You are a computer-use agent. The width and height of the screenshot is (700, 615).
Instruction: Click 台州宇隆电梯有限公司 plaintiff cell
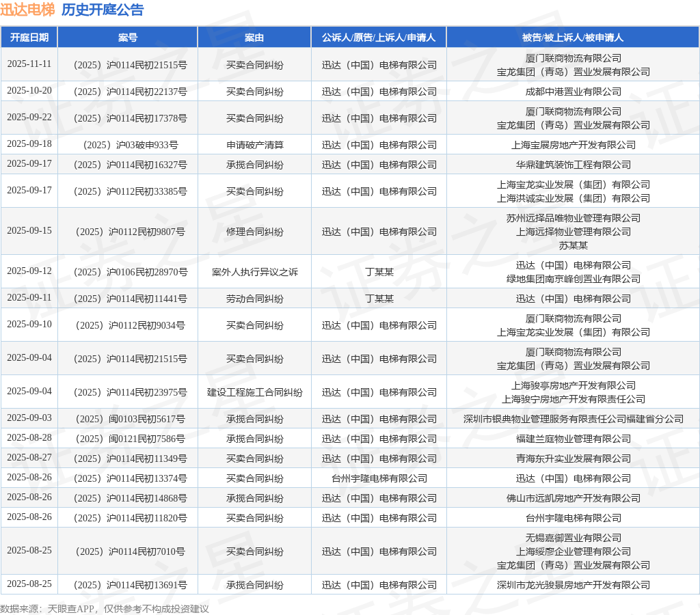pos(378,478)
